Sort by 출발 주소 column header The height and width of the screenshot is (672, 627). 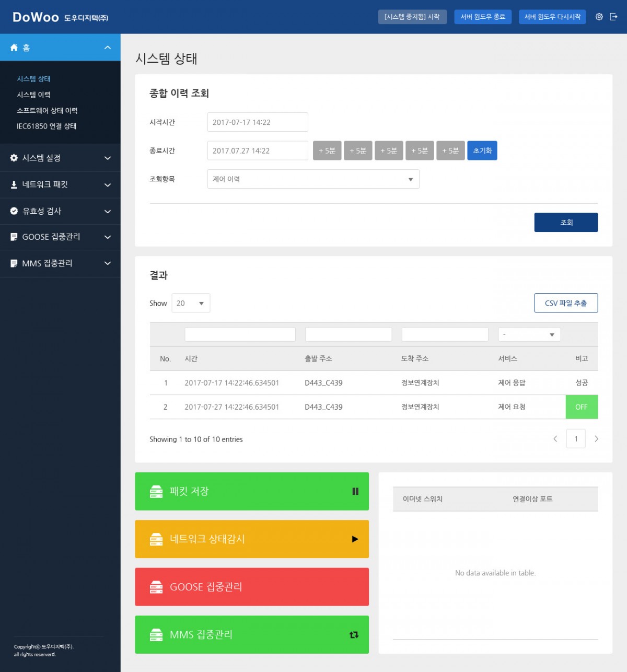(318, 358)
